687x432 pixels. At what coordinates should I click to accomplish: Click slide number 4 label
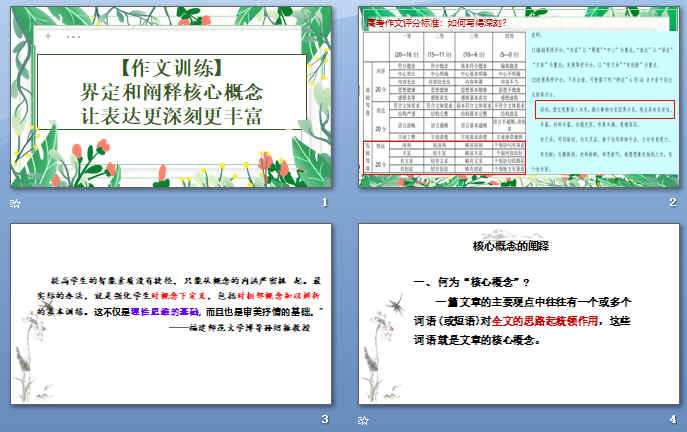(672, 420)
